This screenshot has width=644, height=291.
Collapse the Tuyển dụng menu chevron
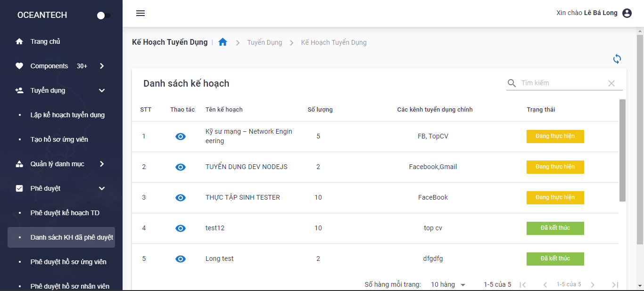[102, 90]
